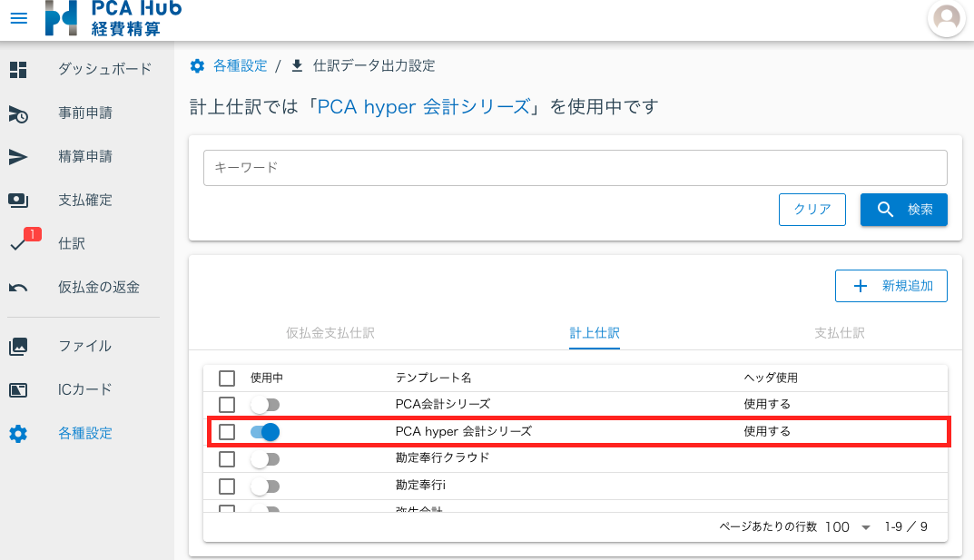This screenshot has width=974, height=560.
Task: Open 支払確定 from the sidebar
Action: tap(84, 200)
